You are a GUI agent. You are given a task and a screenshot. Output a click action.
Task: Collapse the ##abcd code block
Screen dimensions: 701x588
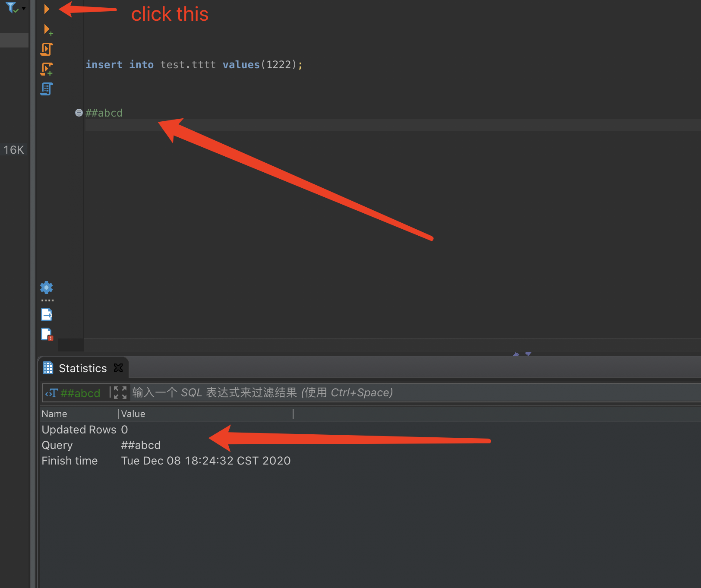pos(79,113)
